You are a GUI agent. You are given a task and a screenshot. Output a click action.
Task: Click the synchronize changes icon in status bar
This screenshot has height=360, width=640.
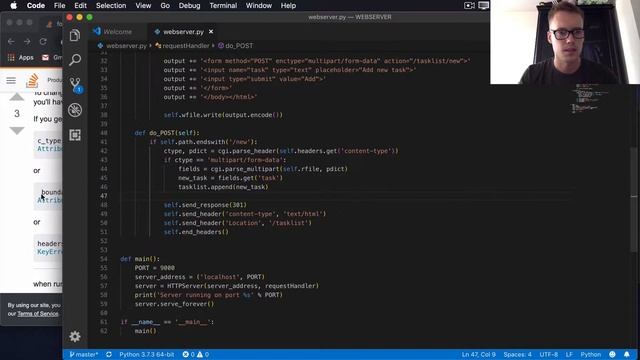(x=109, y=354)
